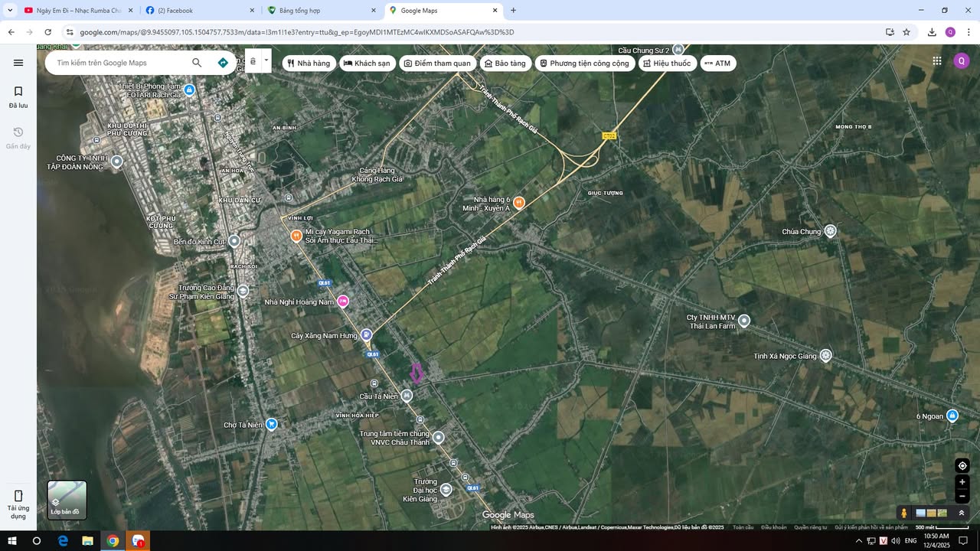
Task: Open the Đã lưu saved places
Action: pyautogui.click(x=18, y=96)
